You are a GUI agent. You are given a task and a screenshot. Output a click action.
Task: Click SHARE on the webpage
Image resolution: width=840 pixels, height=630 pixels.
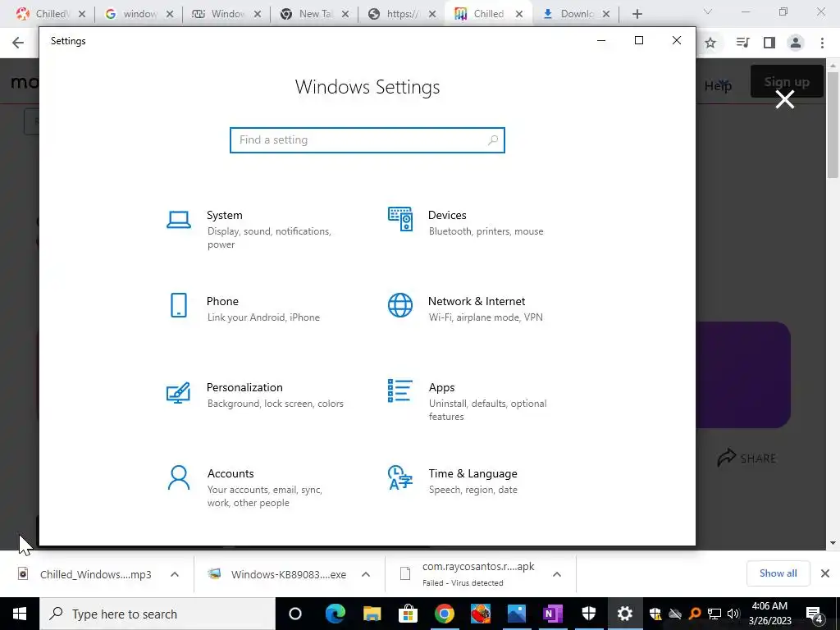(x=746, y=458)
